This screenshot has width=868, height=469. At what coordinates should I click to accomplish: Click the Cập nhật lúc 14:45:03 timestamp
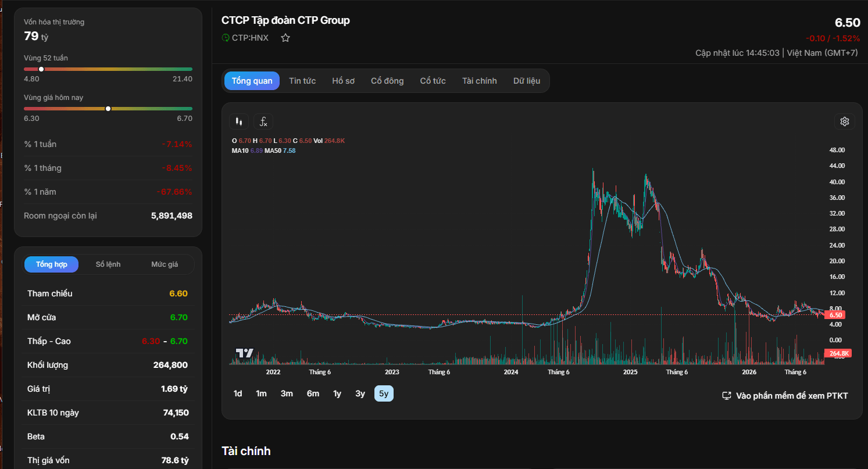pyautogui.click(x=737, y=53)
